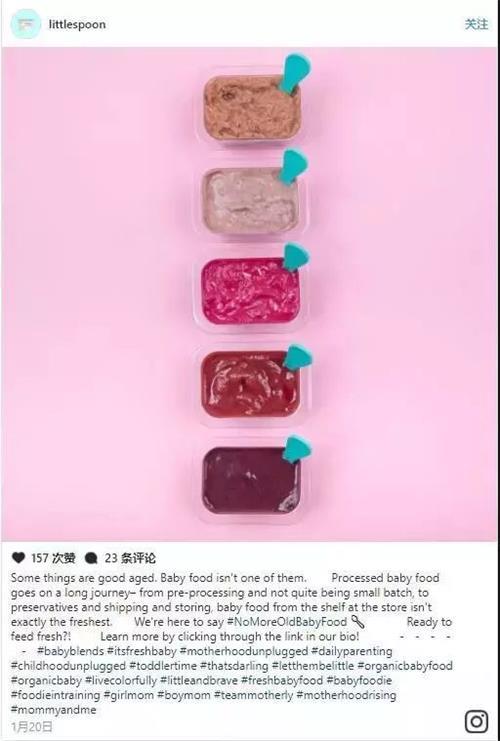The height and width of the screenshot is (741, 500).
Task: View the 23 条评论 comments count
Action: (130, 558)
